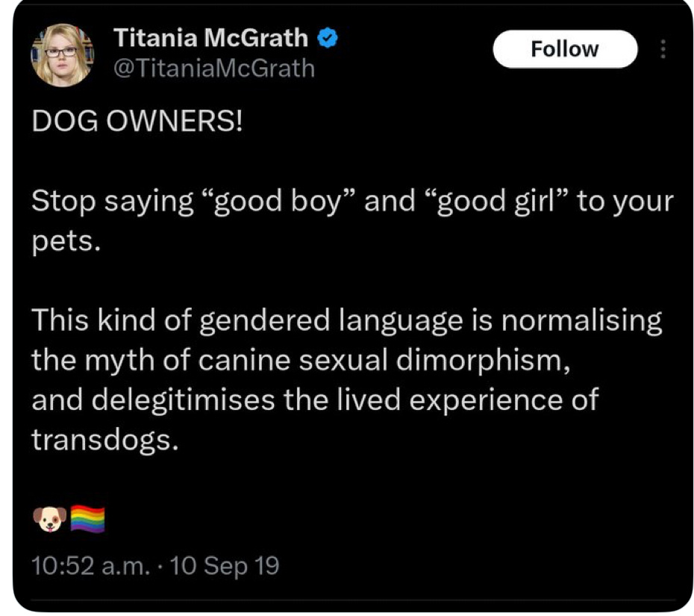The width and height of the screenshot is (694, 616).
Task: Open the Titania McGrath display name link
Action: 210,37
